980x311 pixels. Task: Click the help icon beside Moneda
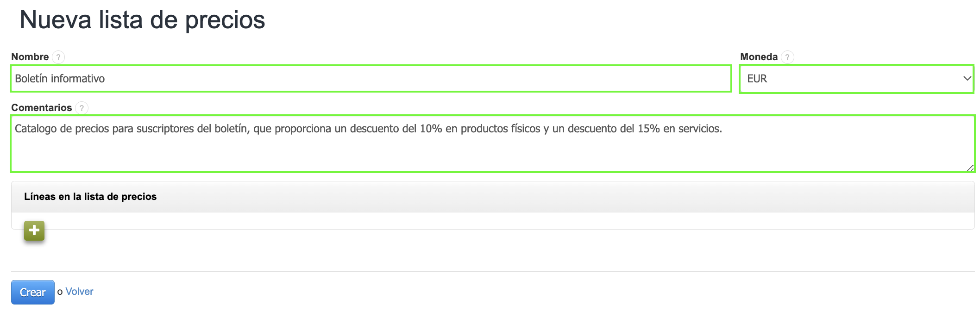tap(787, 57)
